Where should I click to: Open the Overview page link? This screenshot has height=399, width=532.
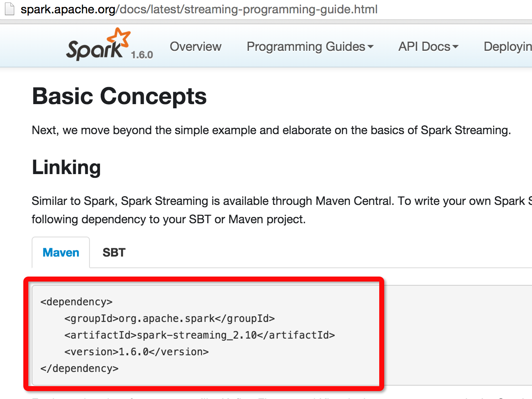click(x=196, y=47)
